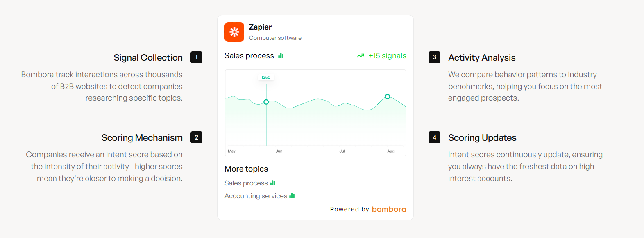Select the chart data point near Aug
The image size is (644, 238).
pos(388,97)
